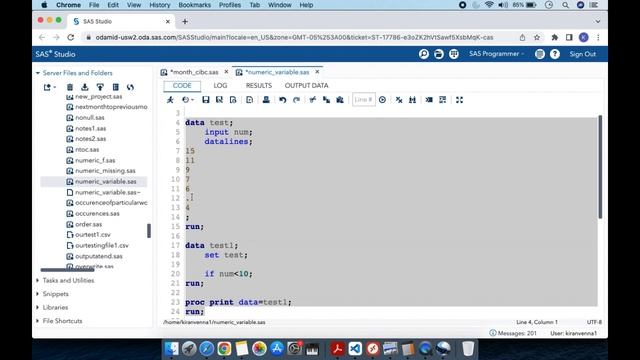The image size is (640, 360).
Task: Open the RESULTS tab
Action: tap(258, 86)
